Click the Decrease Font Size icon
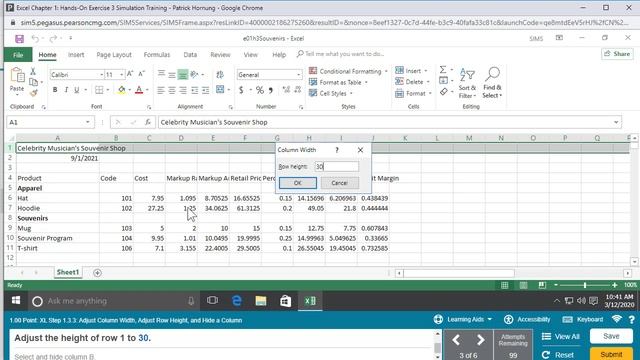This screenshot has height=360, width=640. click(x=141, y=74)
